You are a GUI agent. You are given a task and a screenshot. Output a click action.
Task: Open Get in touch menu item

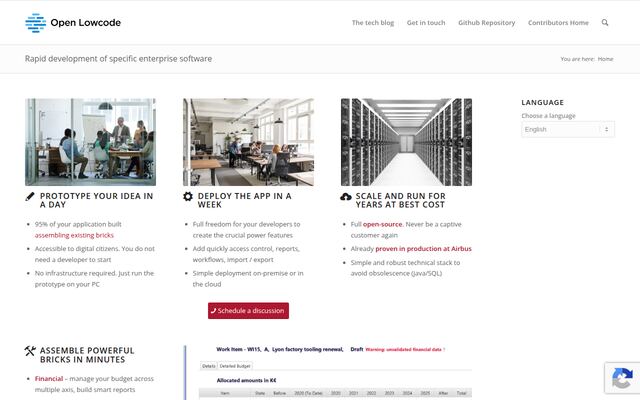click(426, 23)
